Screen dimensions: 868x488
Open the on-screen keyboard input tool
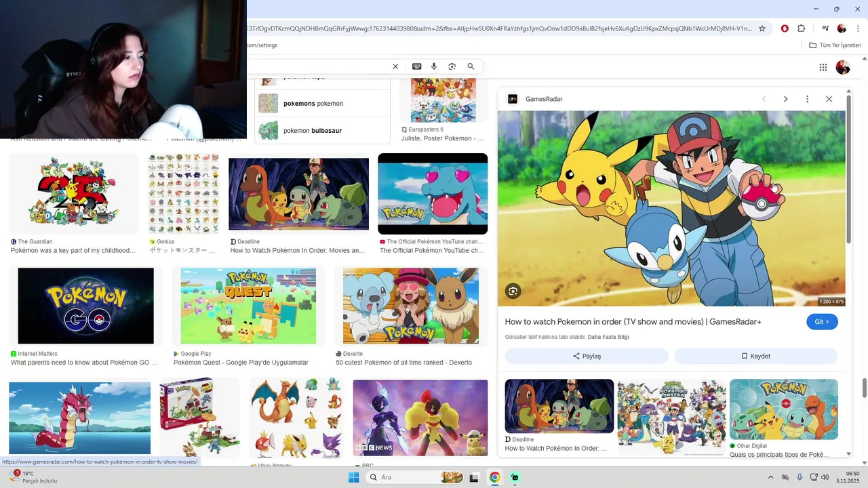[416, 66]
